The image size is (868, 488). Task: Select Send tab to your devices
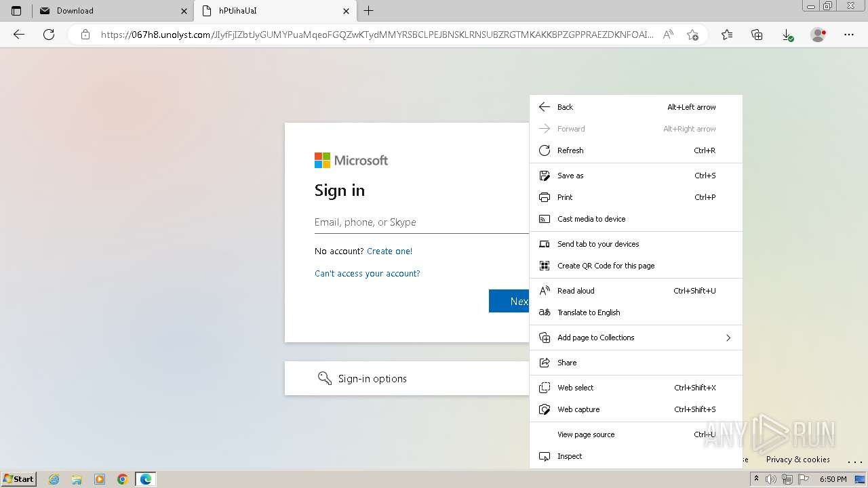click(x=636, y=244)
